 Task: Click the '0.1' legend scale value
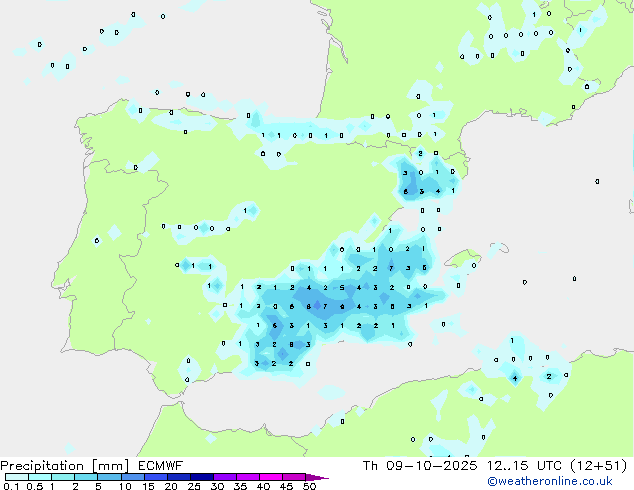tap(11, 486)
